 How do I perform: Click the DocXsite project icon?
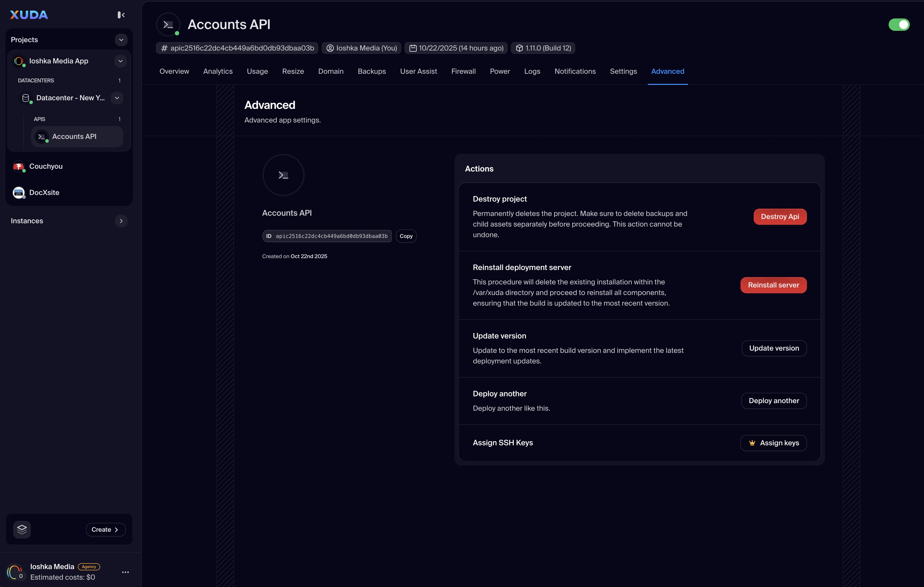point(18,192)
